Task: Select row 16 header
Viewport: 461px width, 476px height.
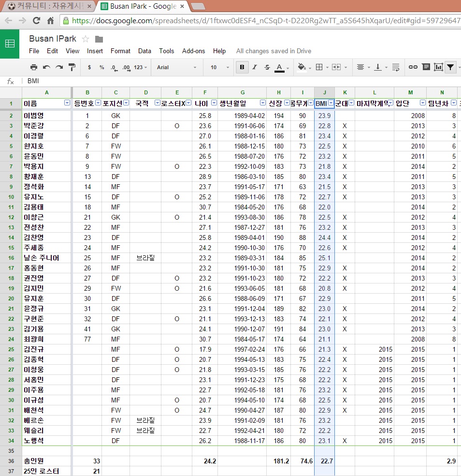Action: 11,258
